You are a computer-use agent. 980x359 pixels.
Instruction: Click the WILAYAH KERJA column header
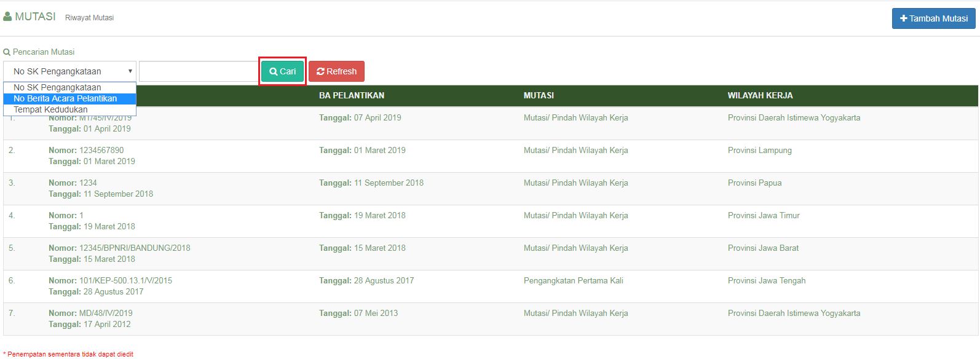point(760,95)
